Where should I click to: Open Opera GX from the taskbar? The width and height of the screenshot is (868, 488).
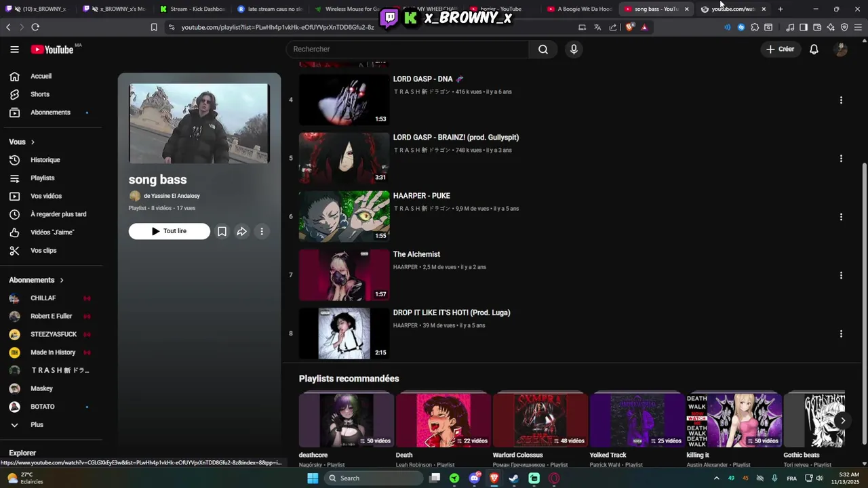554,478
